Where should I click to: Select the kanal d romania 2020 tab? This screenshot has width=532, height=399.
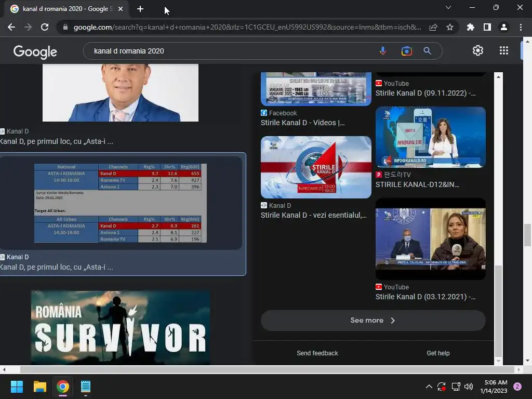coord(66,9)
